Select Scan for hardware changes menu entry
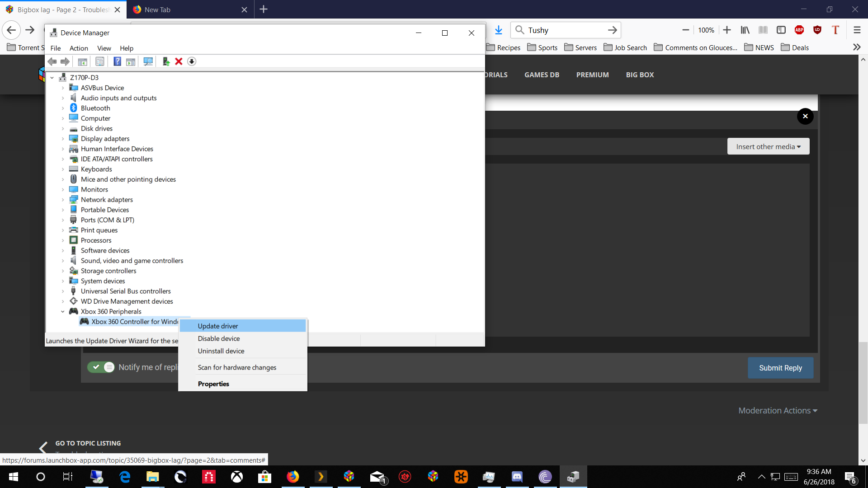The height and width of the screenshot is (488, 868). 243,367
